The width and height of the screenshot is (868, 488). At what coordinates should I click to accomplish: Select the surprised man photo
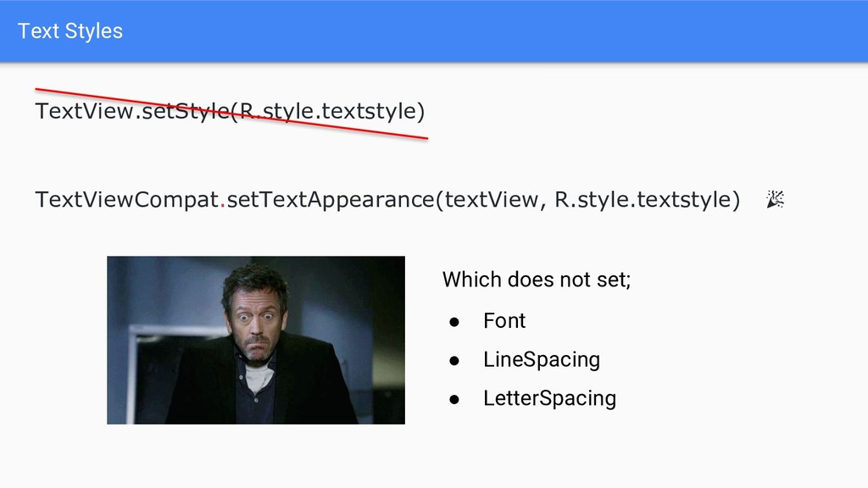256,341
